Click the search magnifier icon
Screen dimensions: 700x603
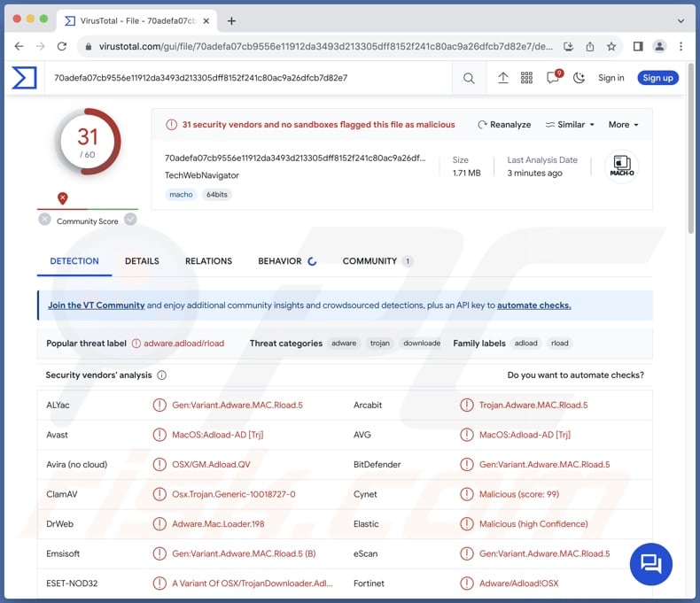coord(469,78)
